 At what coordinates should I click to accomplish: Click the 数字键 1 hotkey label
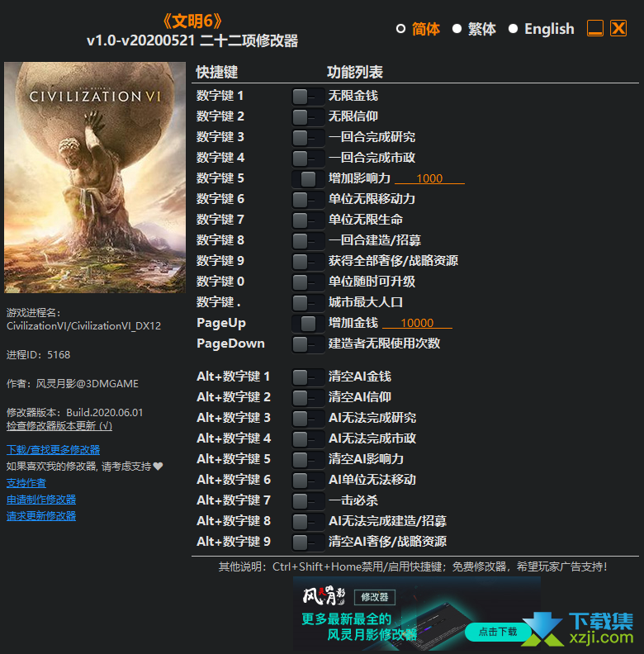click(220, 96)
